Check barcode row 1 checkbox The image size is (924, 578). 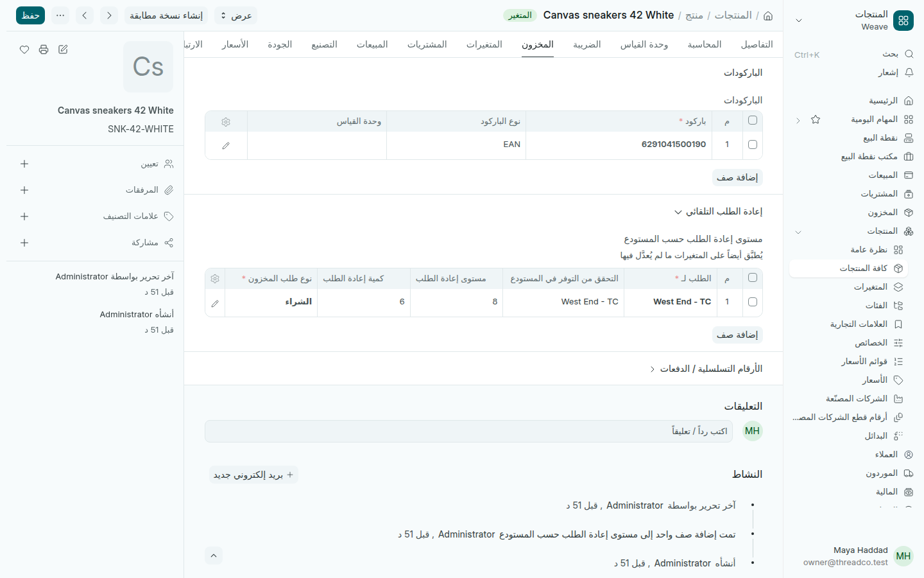tap(753, 144)
